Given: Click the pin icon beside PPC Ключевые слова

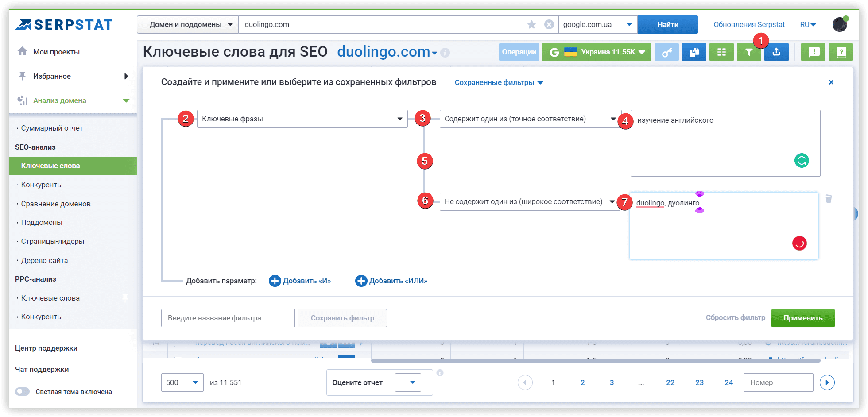Looking at the screenshot, I should [x=125, y=298].
